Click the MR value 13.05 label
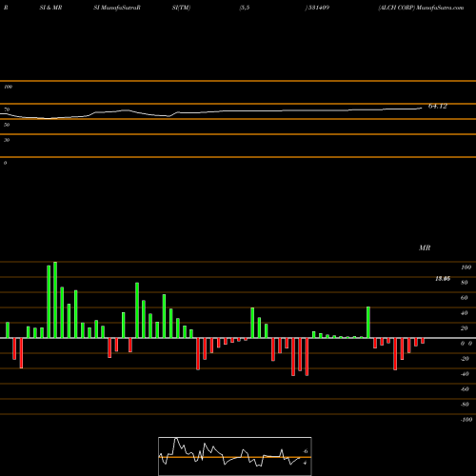The height and width of the screenshot is (476, 476). click(443, 279)
